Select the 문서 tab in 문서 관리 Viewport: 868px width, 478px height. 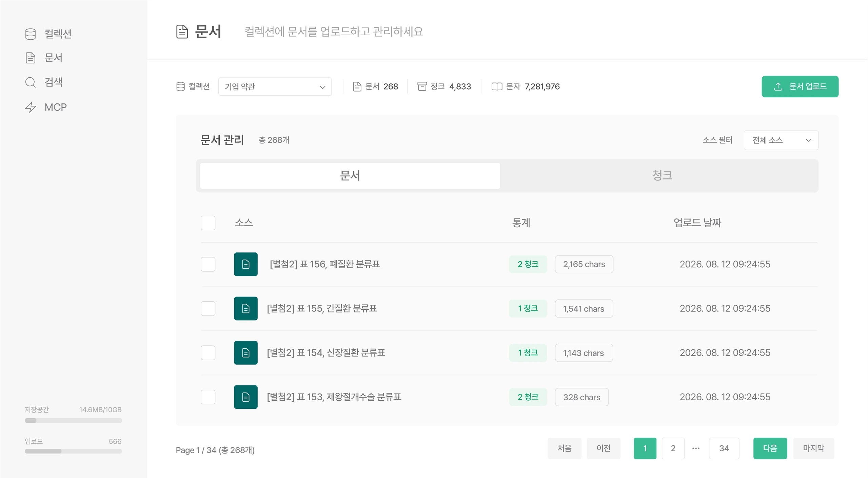click(350, 176)
